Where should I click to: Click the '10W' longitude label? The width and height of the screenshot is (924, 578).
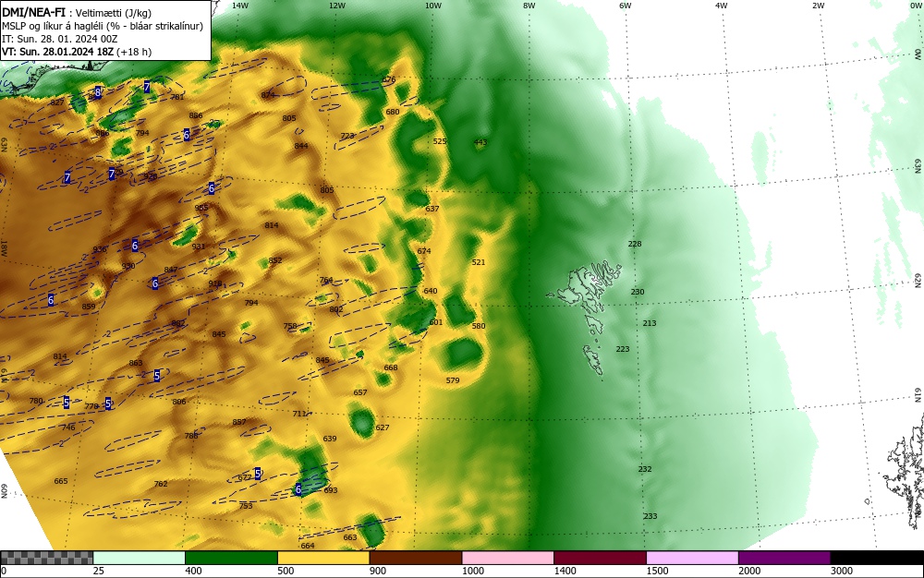[433, 6]
